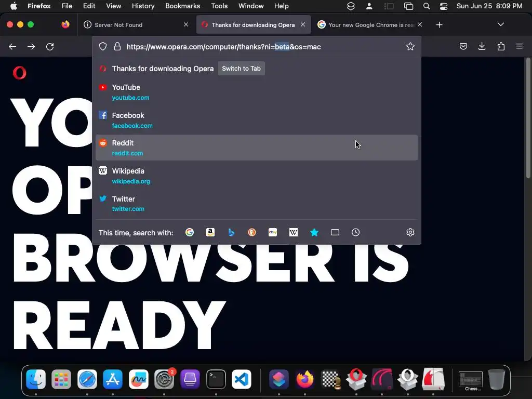Open the Extensions puzzle icon
The width and height of the screenshot is (532, 399).
click(x=501, y=46)
